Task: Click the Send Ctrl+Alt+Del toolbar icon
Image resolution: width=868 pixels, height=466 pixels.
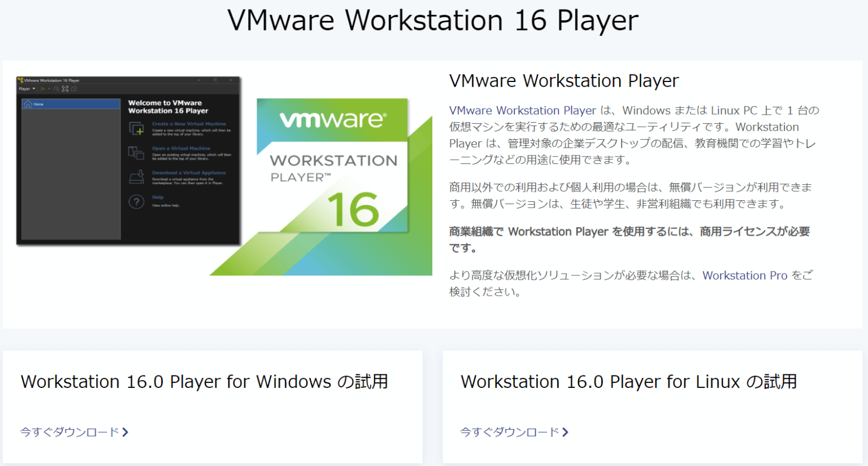Action: (x=55, y=88)
